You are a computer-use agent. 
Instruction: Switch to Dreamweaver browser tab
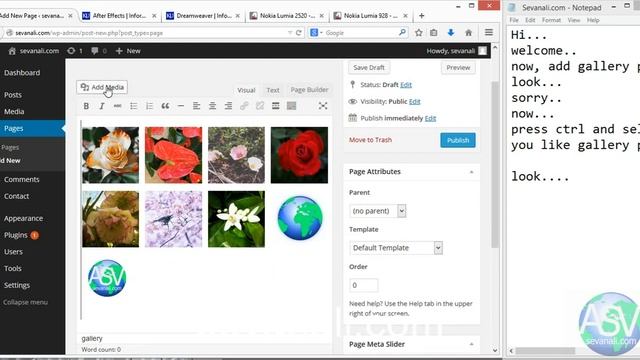click(x=203, y=16)
